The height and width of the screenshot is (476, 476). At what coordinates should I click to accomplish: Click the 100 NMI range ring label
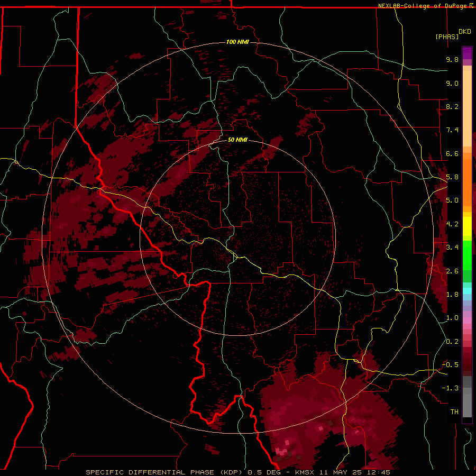click(237, 42)
